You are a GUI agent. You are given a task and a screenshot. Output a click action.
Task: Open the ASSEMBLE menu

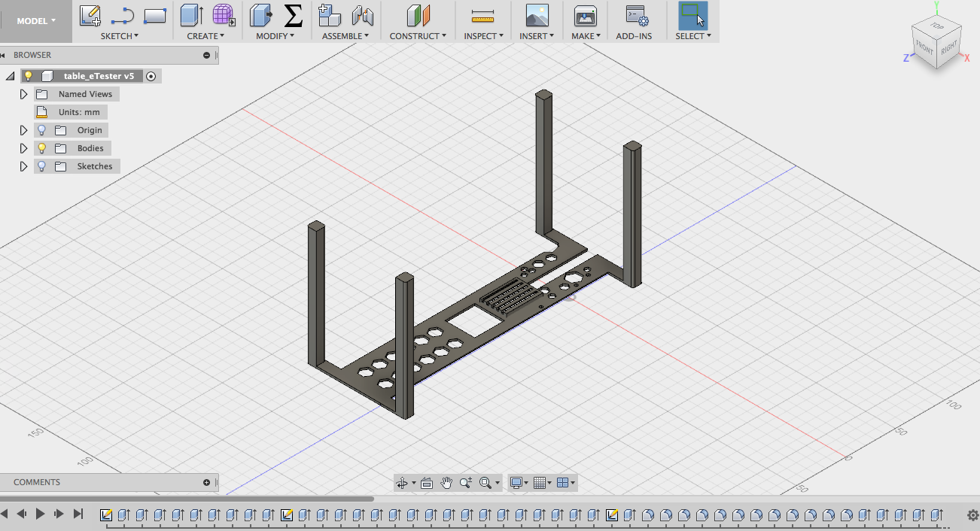tap(345, 36)
